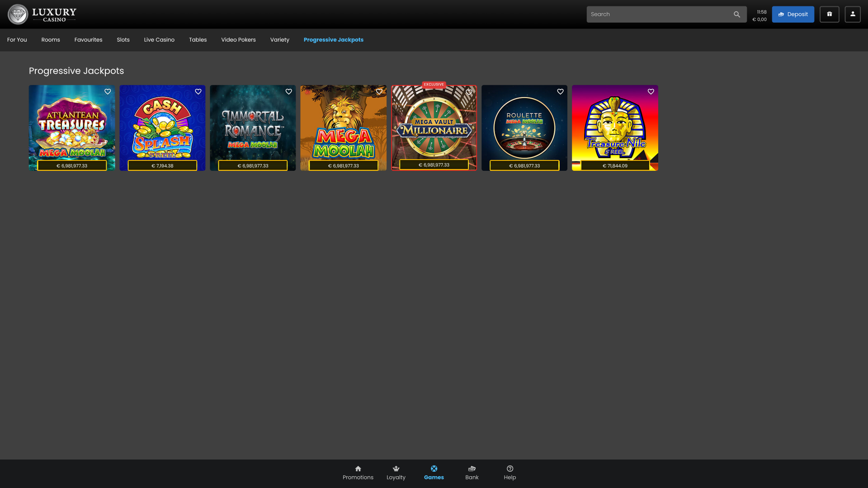Image resolution: width=868 pixels, height=488 pixels.
Task: Go to Promotions in the bottom bar
Action: (x=358, y=473)
